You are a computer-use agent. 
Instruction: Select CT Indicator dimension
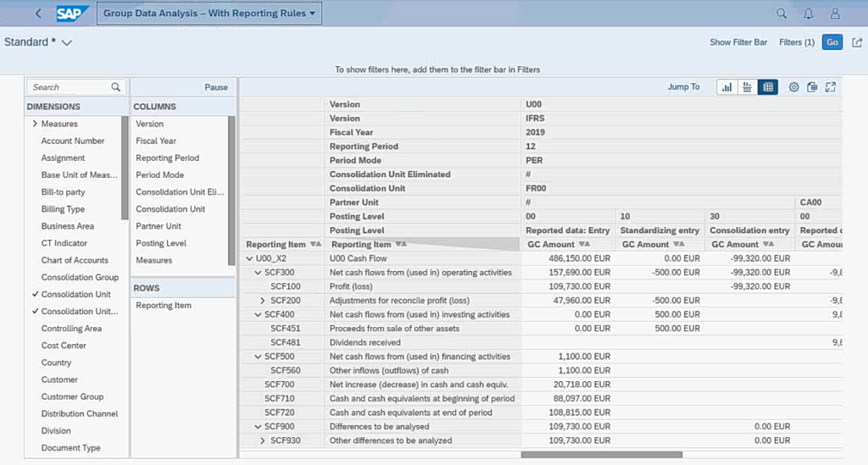pos(64,243)
